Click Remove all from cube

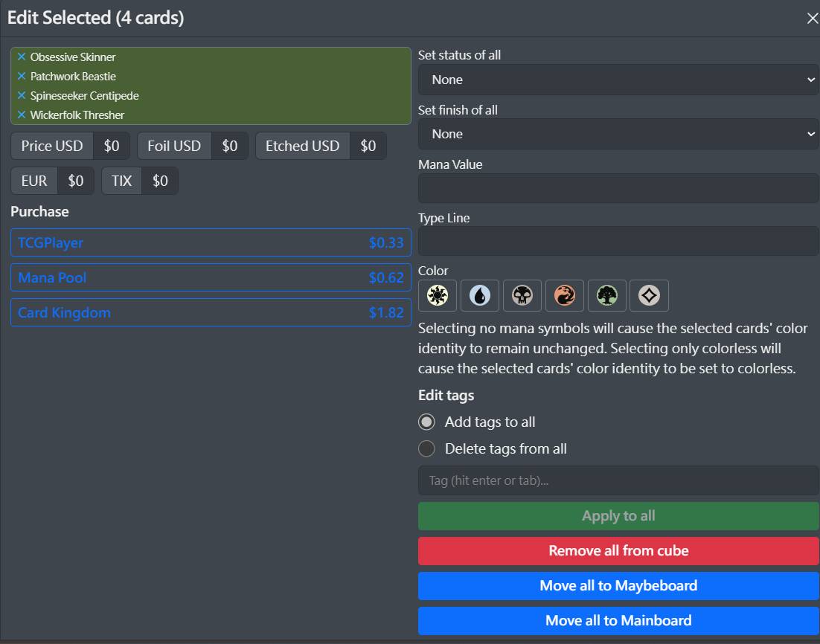[x=618, y=551]
